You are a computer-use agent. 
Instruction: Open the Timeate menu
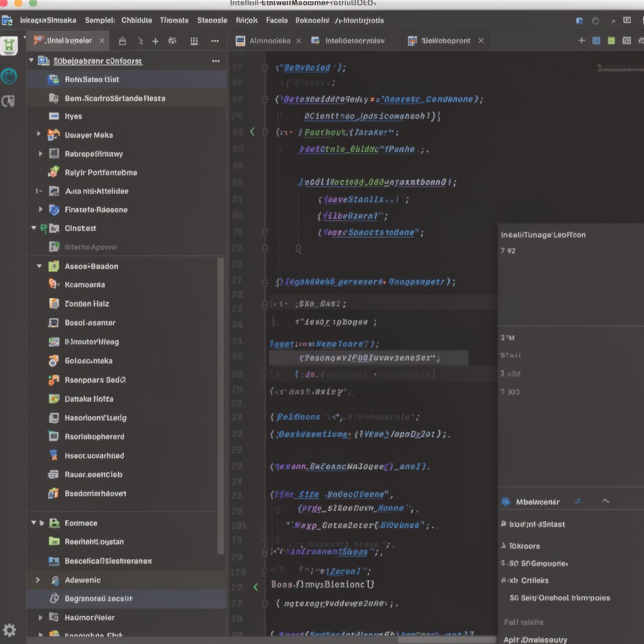pyautogui.click(x=174, y=20)
